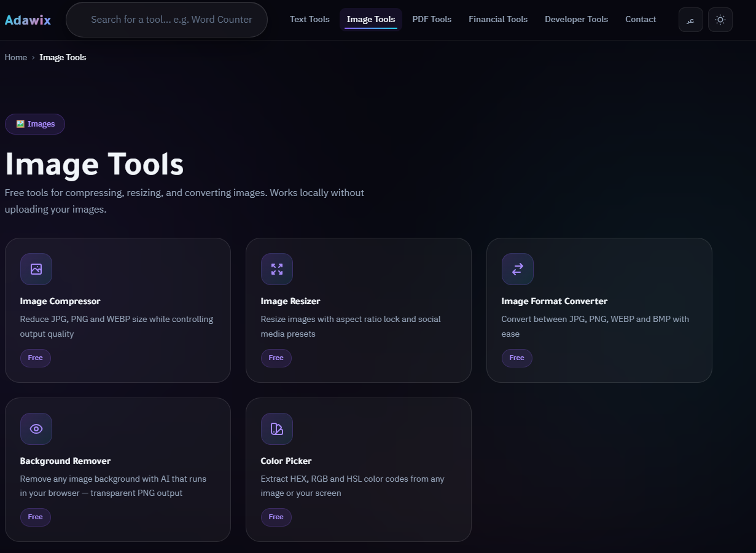Viewport: 756px width, 553px height.
Task: Open the Image Compressor title link
Action: tap(60, 301)
